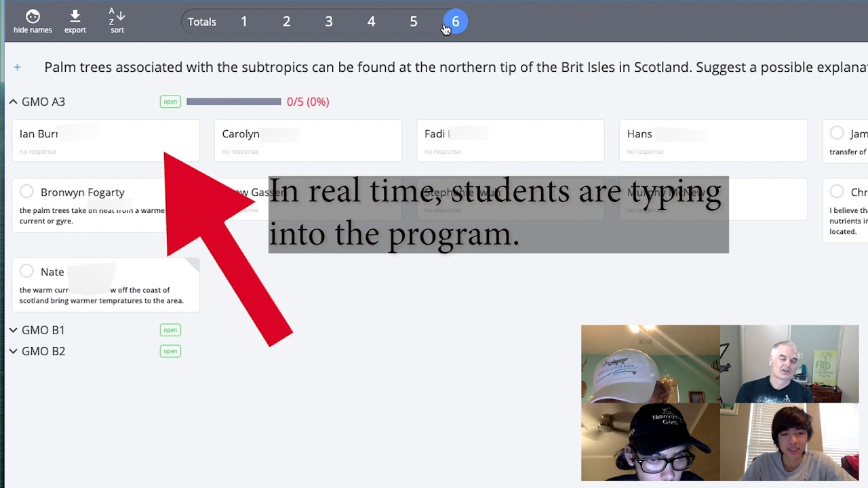Click the GMO B2 group label

(43, 351)
